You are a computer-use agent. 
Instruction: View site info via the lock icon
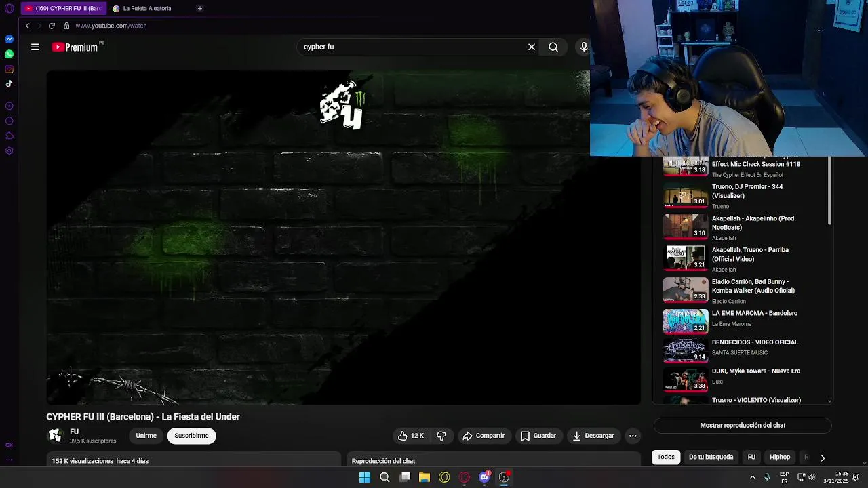[x=66, y=26]
